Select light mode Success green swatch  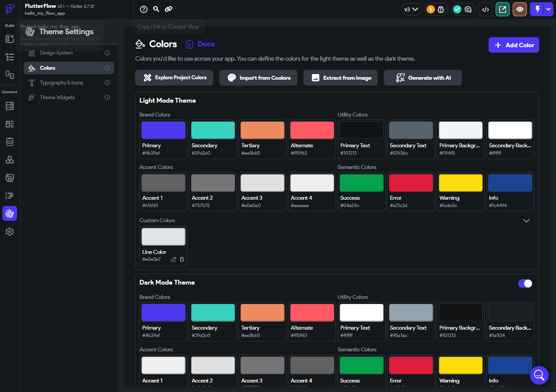(362, 183)
